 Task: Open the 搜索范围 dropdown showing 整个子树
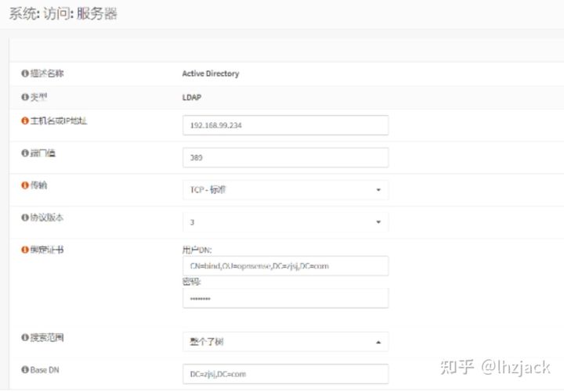pyautogui.click(x=285, y=342)
